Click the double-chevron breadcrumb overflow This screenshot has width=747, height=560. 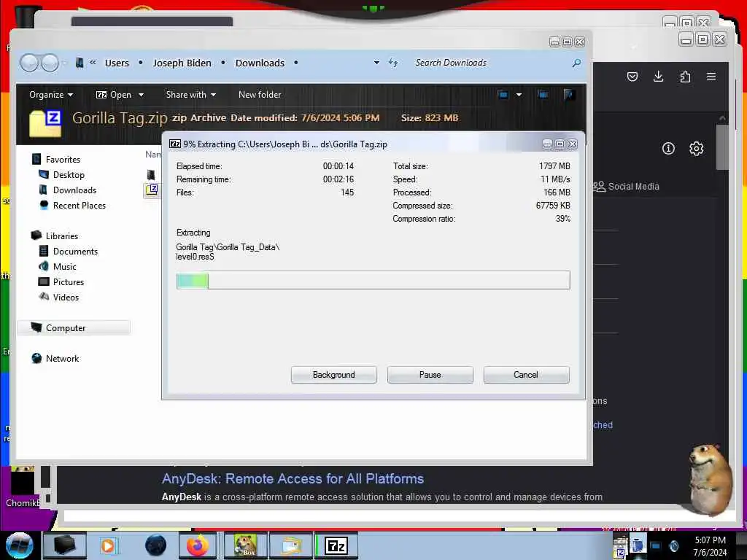(93, 63)
